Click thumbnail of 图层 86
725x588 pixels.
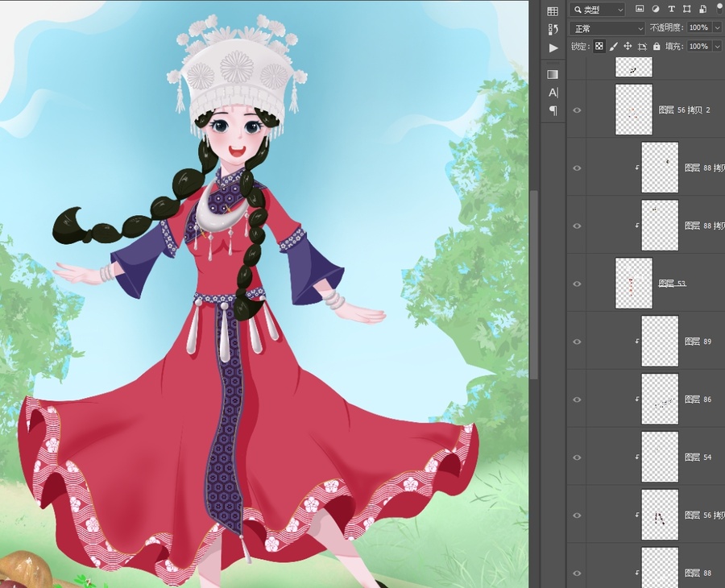(660, 399)
